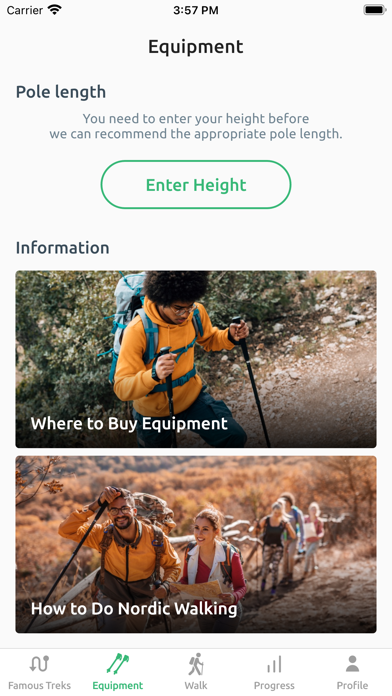Select the Equipment poles icon

pyautogui.click(x=118, y=664)
